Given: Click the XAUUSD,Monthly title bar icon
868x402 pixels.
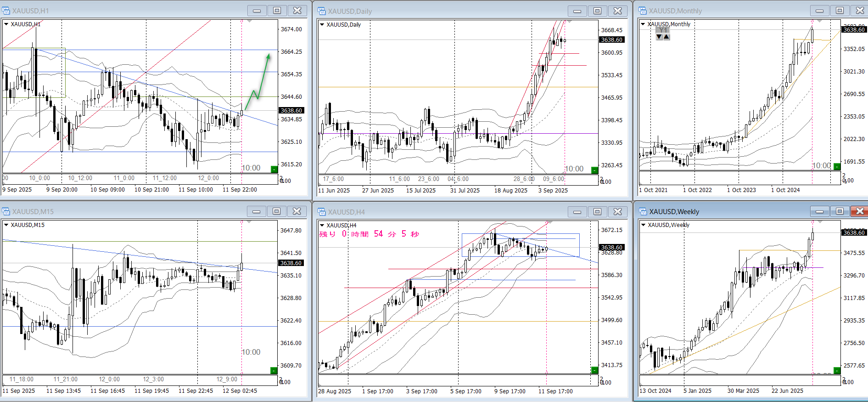Looking at the screenshot, I should (x=643, y=11).
